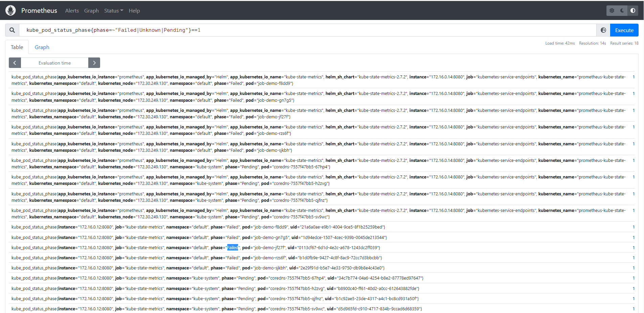The width and height of the screenshot is (644, 313).
Task: Focus the kube_pod_status_phase query expression box
Action: (x=304, y=30)
